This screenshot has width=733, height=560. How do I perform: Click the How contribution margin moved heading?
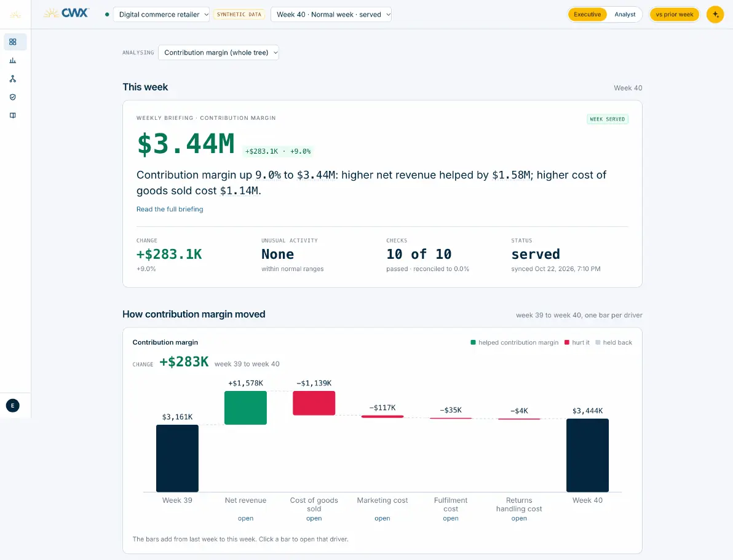click(194, 314)
